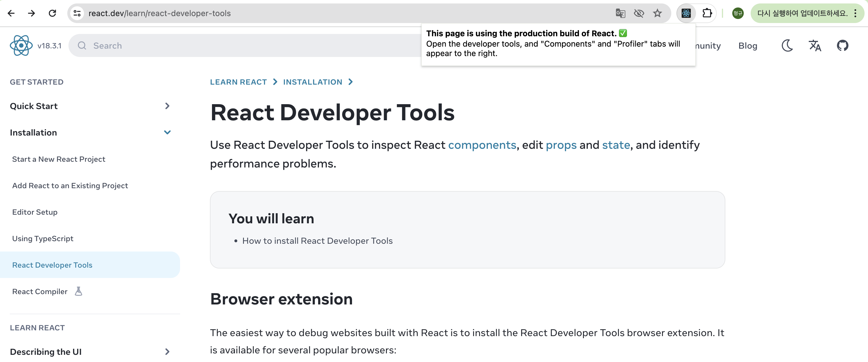Open the Blog navigation item
Screen dimensions: 868x362
(x=748, y=45)
